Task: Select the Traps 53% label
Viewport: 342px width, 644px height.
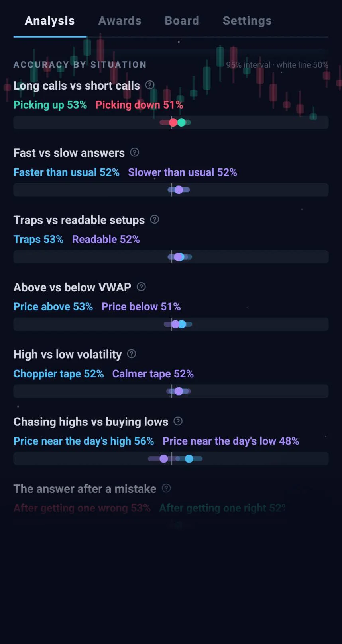Action: pyautogui.click(x=38, y=239)
